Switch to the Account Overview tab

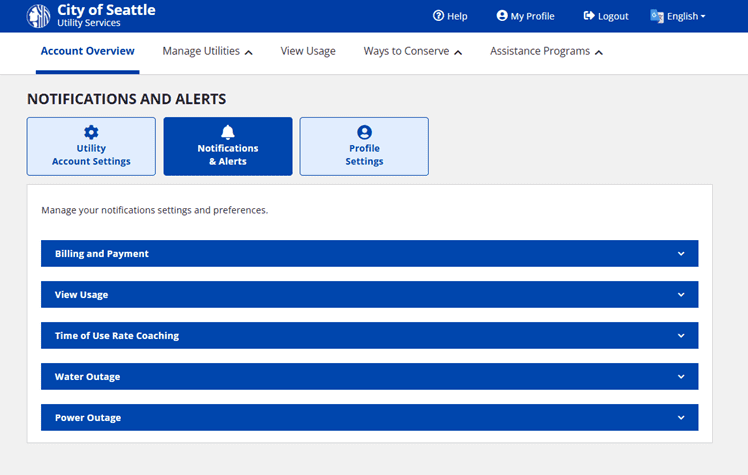coord(87,51)
